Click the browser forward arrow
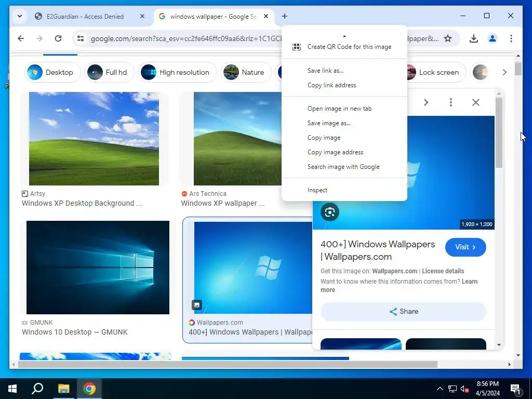 point(39,38)
